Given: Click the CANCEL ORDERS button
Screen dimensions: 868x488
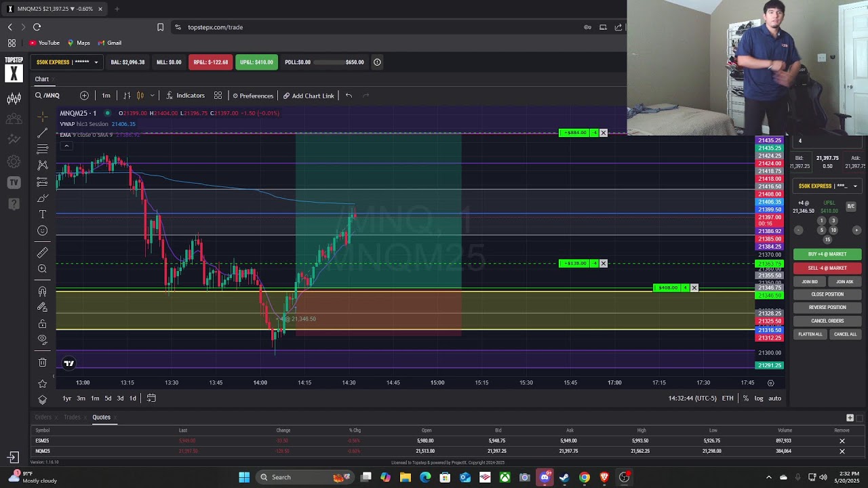Looking at the screenshot, I should [827, 321].
